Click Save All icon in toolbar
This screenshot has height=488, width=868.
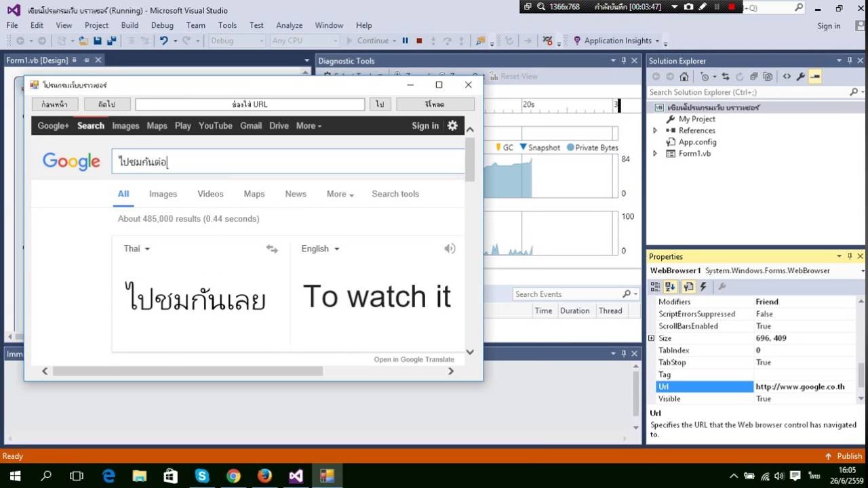(x=111, y=41)
